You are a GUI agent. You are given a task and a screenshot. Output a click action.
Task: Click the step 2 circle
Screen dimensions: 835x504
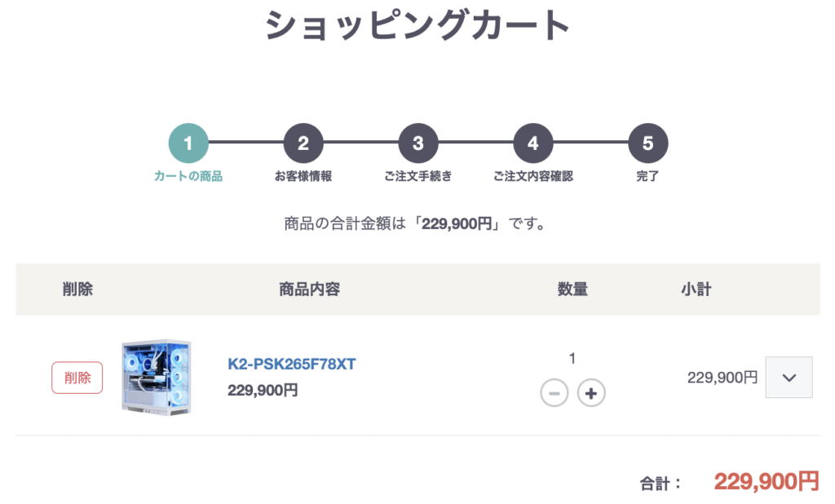pos(303,144)
